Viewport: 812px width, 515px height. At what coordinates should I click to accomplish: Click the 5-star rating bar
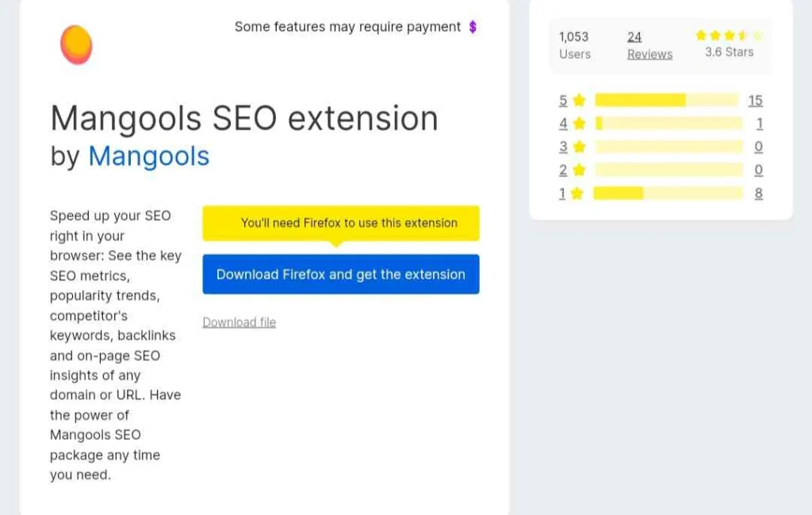(667, 100)
